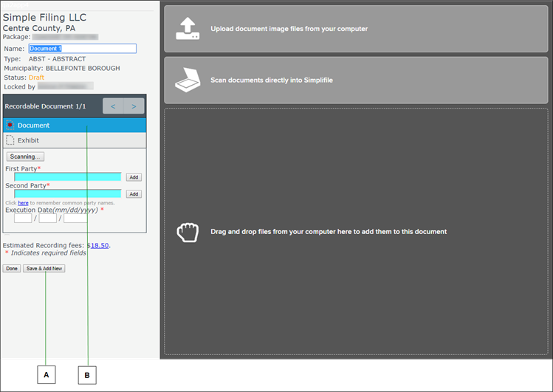The width and height of the screenshot is (553, 392).
Task: Click the execution date day field
Action: click(47, 219)
